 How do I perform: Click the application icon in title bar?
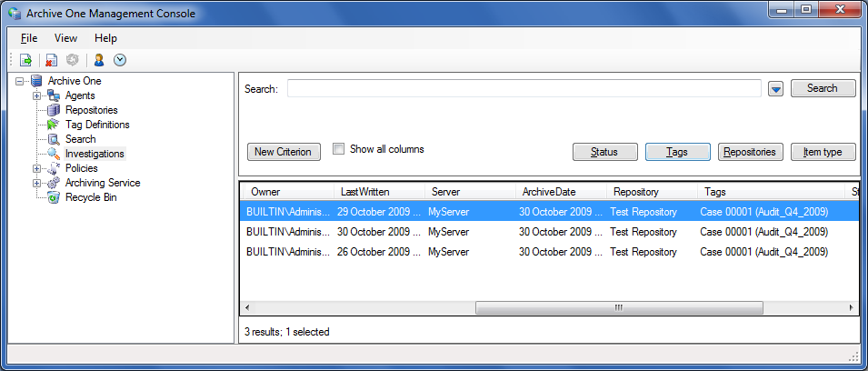coord(15,13)
